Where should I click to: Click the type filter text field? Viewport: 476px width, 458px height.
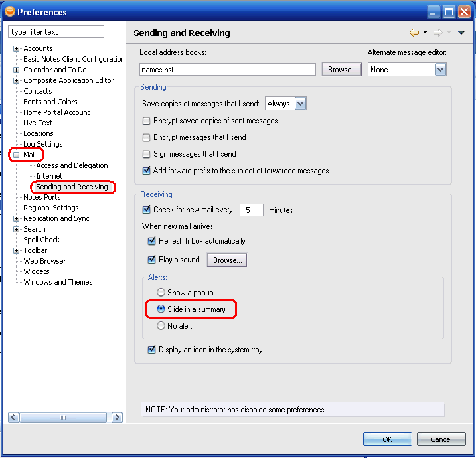56,32
